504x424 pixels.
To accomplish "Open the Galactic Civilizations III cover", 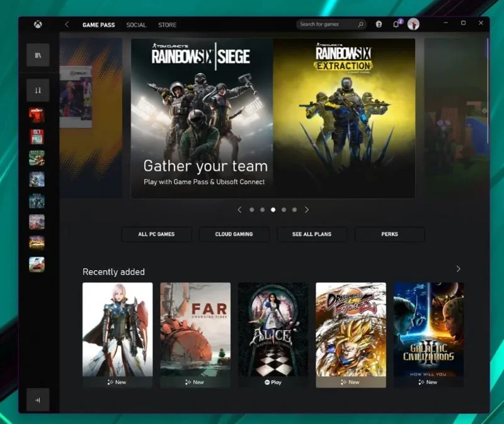I will (x=429, y=329).
